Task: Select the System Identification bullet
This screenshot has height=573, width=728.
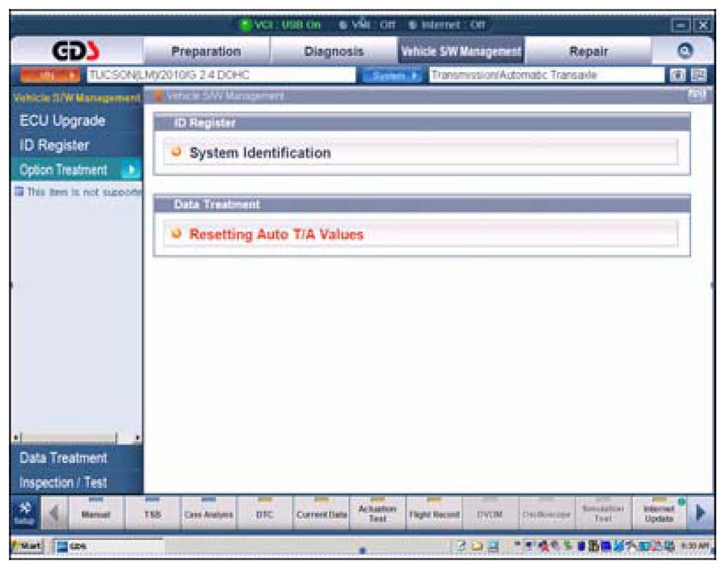Action: [176, 152]
